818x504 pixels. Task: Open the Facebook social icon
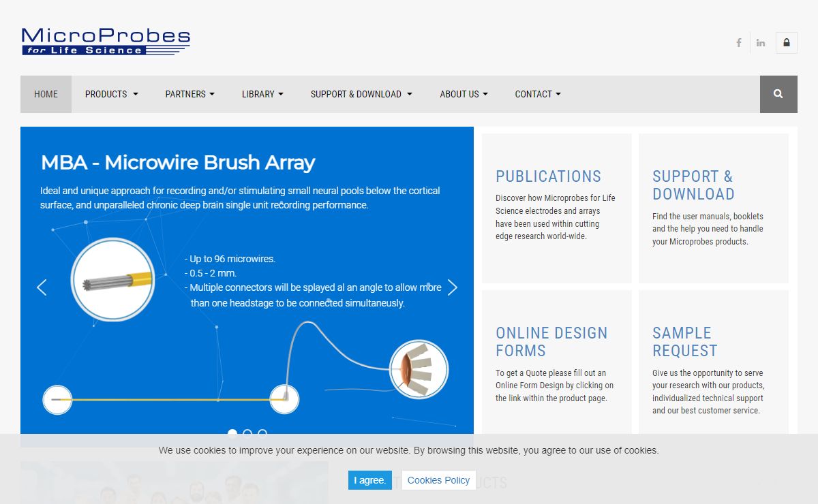[738, 42]
